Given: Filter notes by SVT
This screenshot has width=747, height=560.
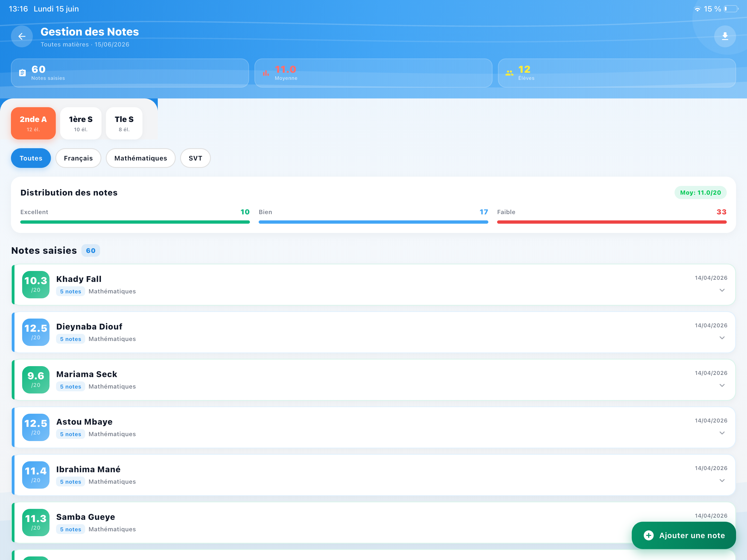Looking at the screenshot, I should click(195, 158).
